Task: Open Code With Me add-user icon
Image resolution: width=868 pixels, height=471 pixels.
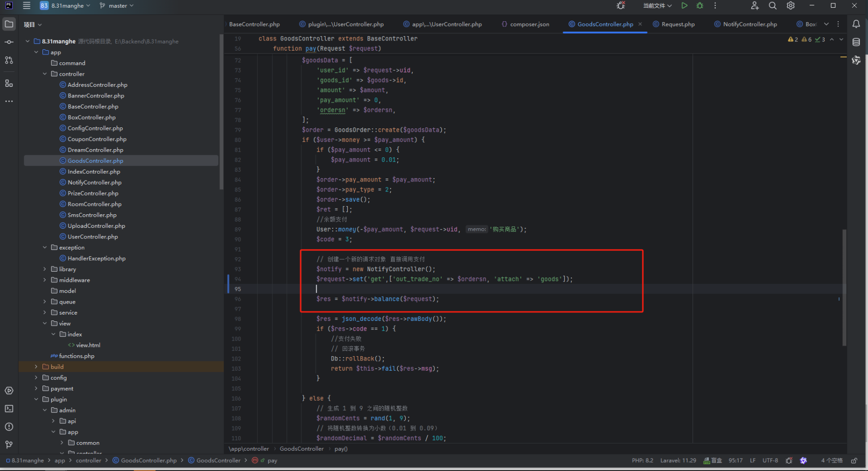Action: click(755, 6)
